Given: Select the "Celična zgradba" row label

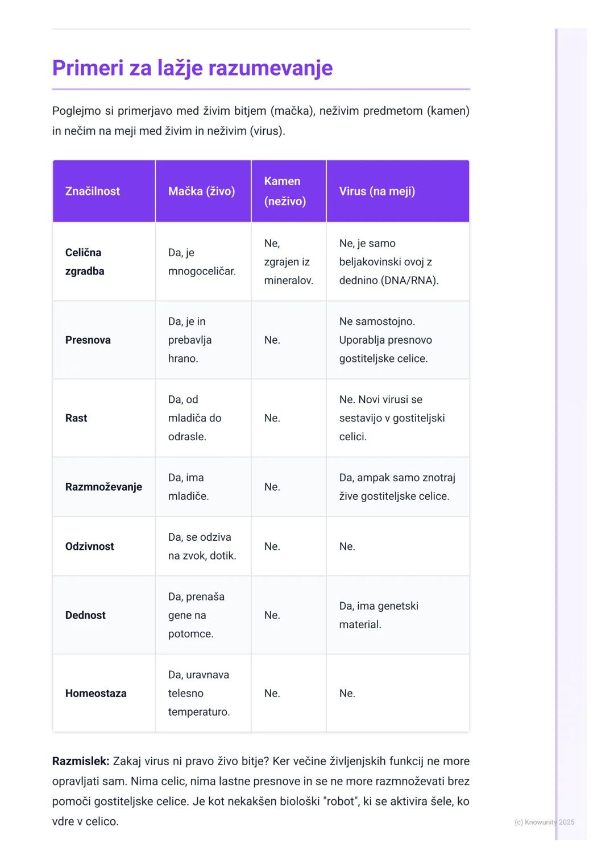Looking at the screenshot, I should 85,262.
